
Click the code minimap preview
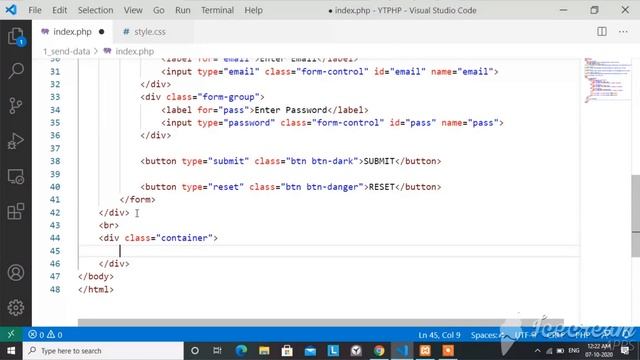point(606,80)
